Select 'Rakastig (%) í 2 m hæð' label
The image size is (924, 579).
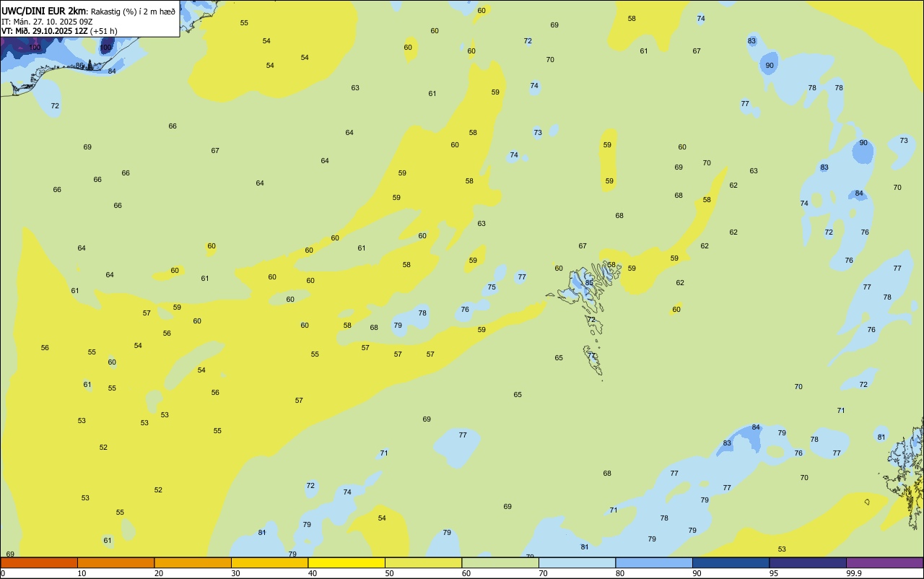point(133,12)
